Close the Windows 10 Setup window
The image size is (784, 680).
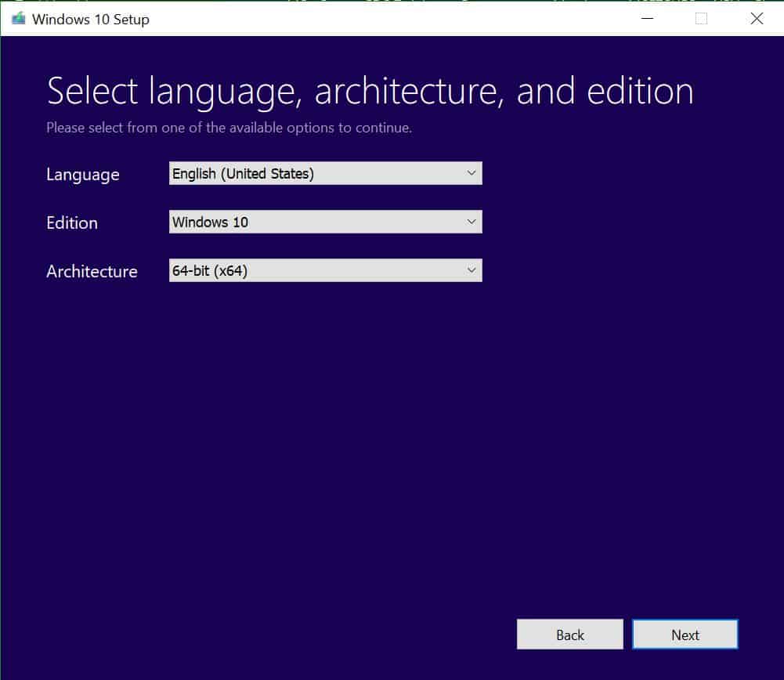757,18
